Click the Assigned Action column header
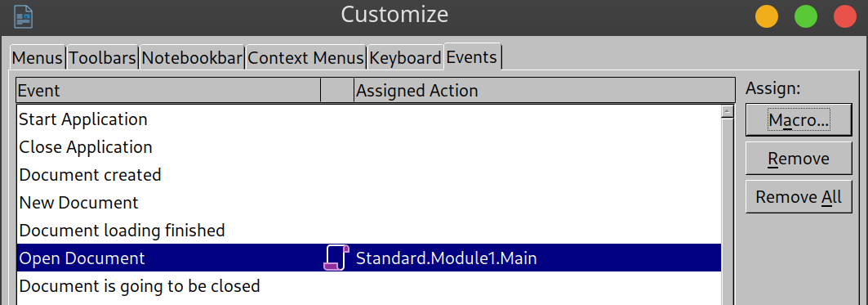The image size is (868, 305). (x=544, y=91)
